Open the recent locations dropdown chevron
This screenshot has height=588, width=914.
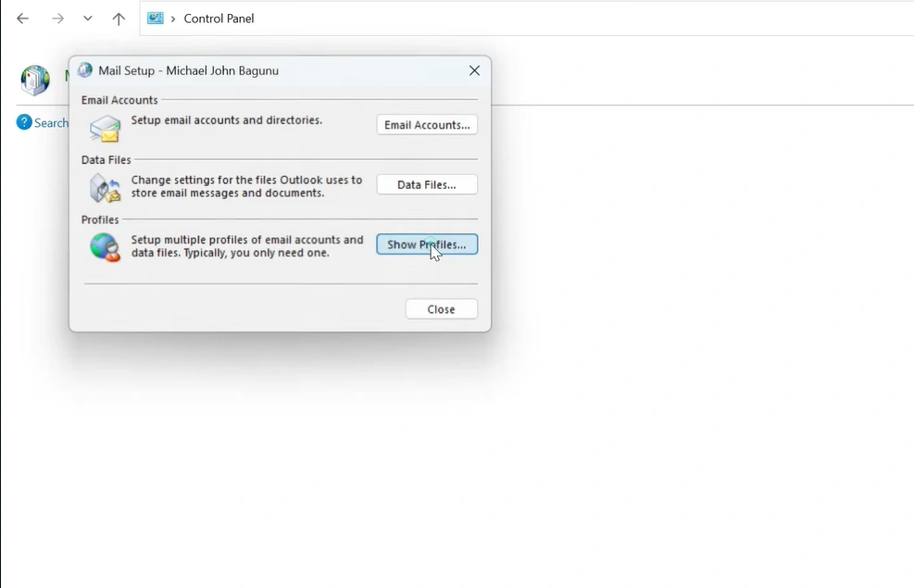[87, 18]
